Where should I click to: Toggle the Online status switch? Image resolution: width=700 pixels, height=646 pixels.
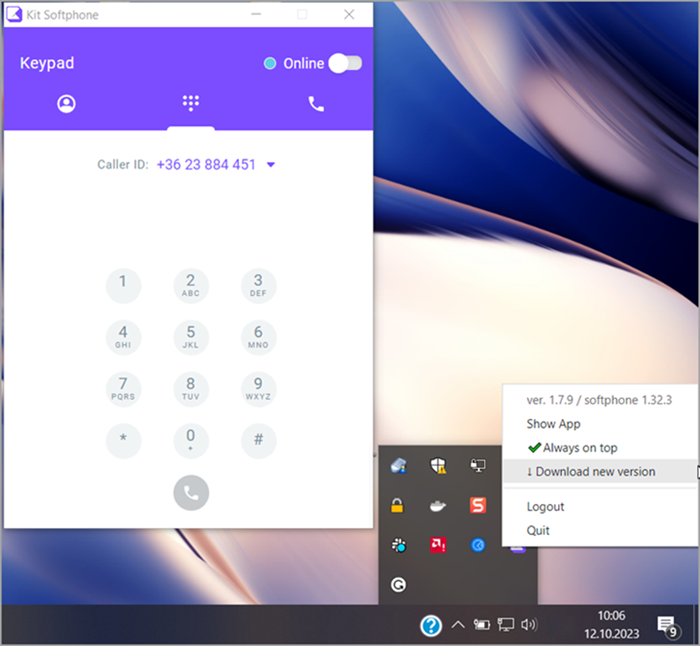pos(345,63)
